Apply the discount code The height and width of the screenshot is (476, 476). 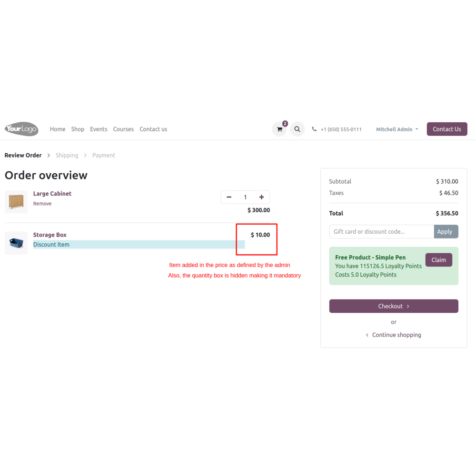(446, 232)
